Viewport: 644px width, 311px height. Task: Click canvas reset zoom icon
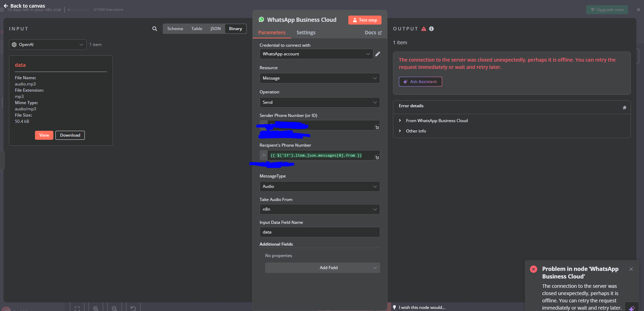tap(133, 308)
